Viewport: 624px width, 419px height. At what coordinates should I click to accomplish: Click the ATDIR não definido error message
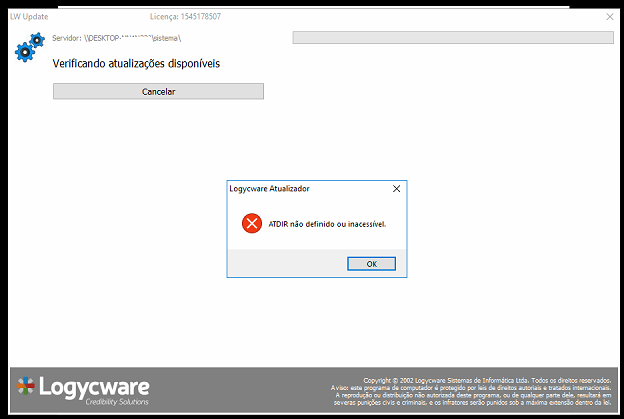point(327,224)
